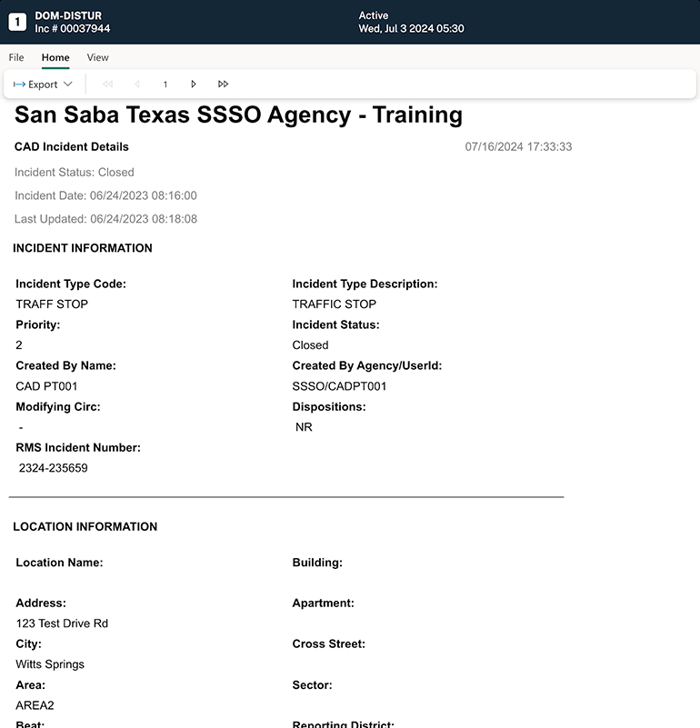
Task: Click the San Saba Texas report title
Action: tap(239, 115)
